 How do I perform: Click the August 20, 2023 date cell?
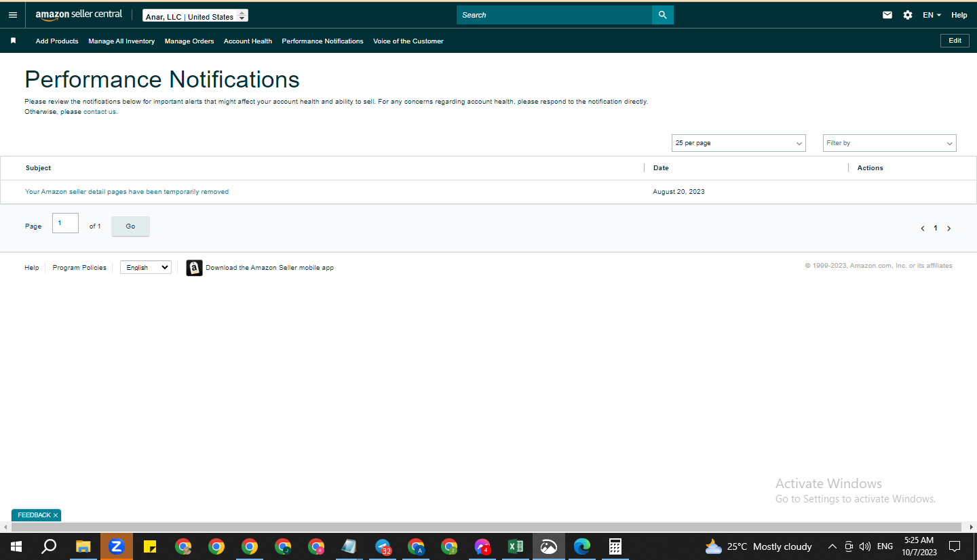coord(678,192)
